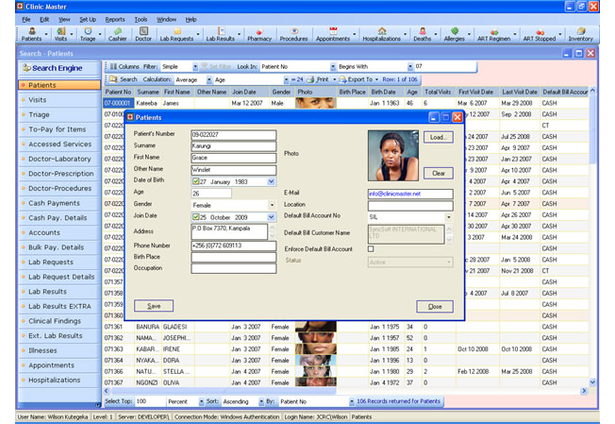Click the Select Top value field
This screenshot has height=424, width=615.
(x=149, y=402)
